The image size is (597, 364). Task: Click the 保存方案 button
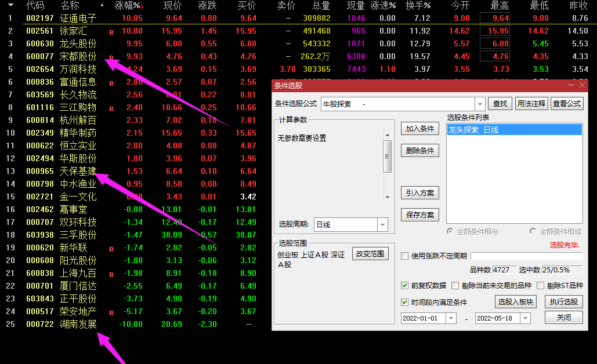(x=420, y=215)
